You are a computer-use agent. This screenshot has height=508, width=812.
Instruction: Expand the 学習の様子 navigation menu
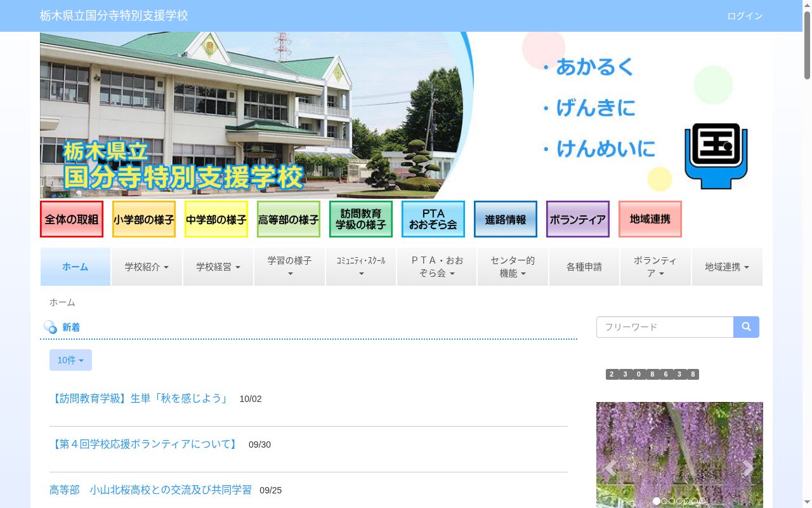(290, 267)
